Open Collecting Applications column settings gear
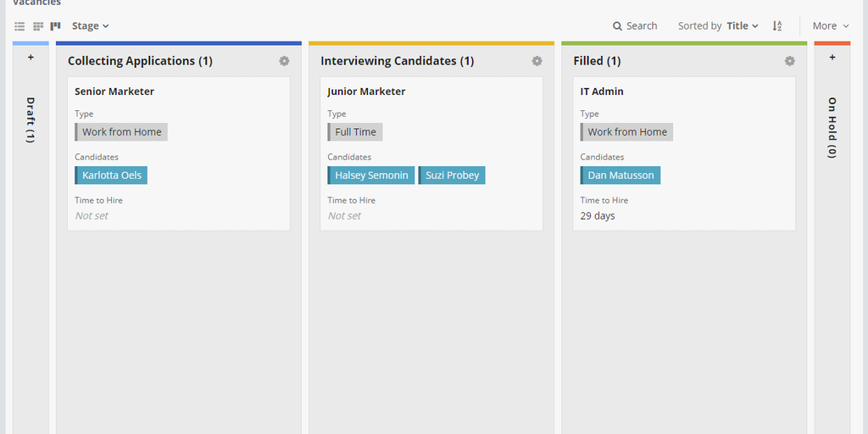Viewport: 868px width, 434px height. 284,61
